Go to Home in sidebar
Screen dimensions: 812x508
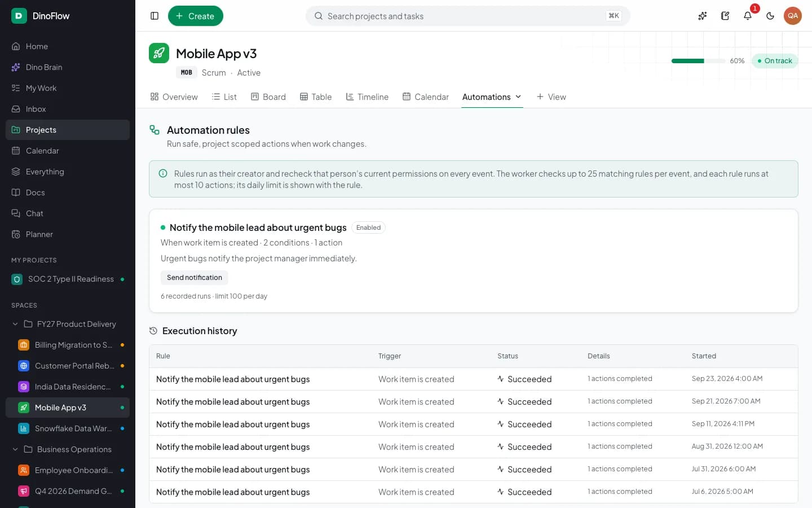[68, 46]
